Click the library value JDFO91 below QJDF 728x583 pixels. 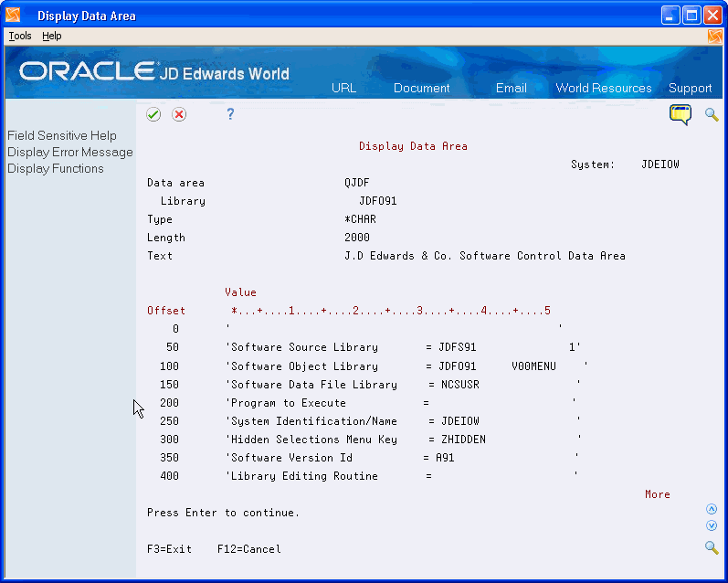(x=377, y=201)
